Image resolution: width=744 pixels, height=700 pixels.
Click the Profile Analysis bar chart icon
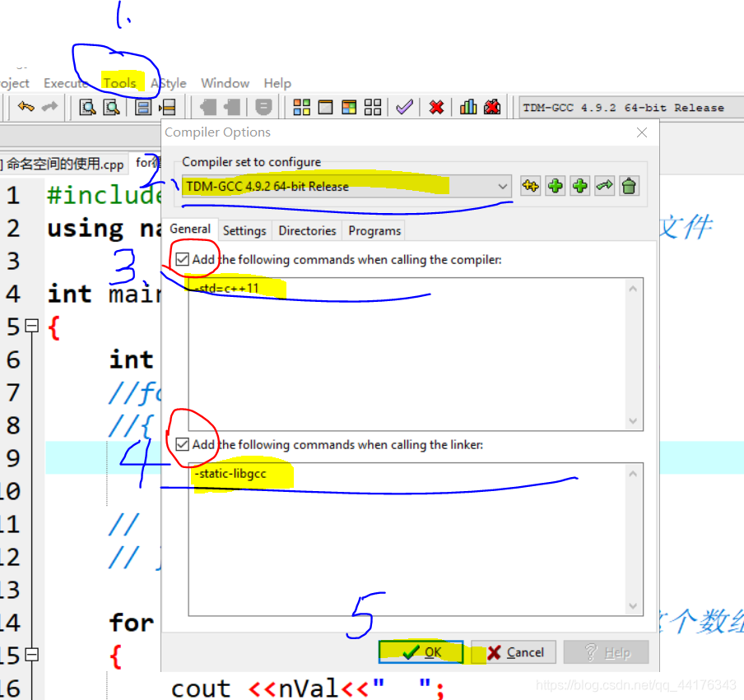click(x=467, y=107)
